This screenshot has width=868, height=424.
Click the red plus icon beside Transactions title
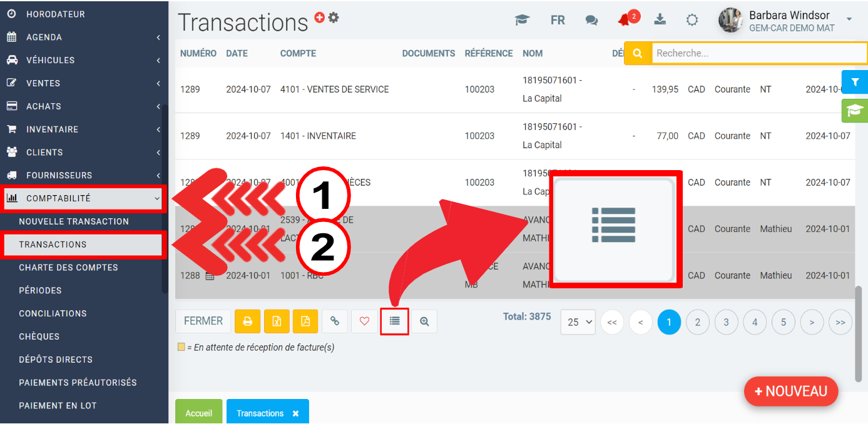pos(320,18)
